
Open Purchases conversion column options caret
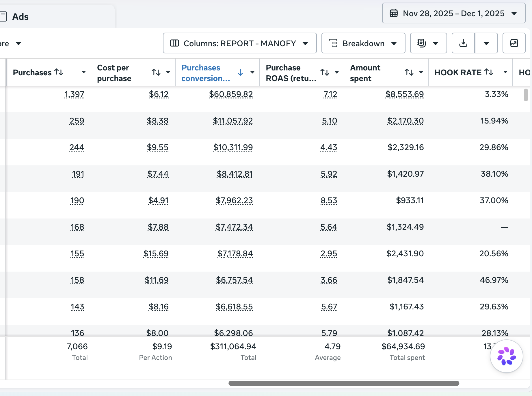click(252, 72)
